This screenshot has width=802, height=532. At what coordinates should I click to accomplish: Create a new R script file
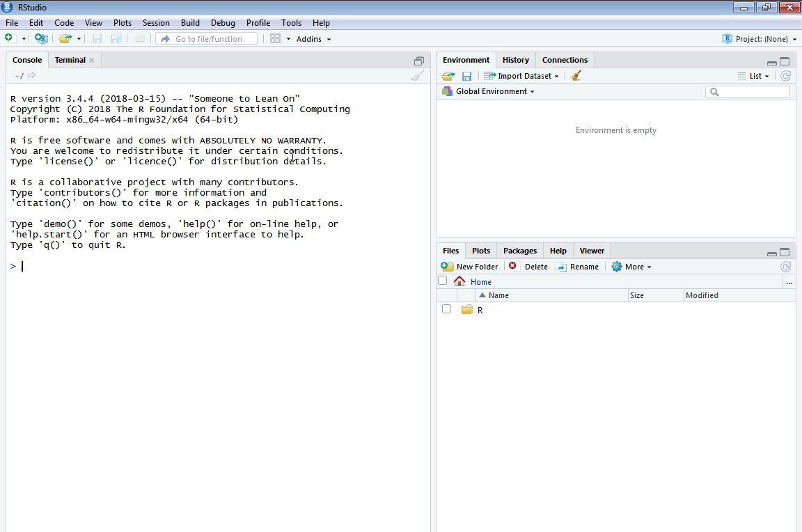[11, 38]
